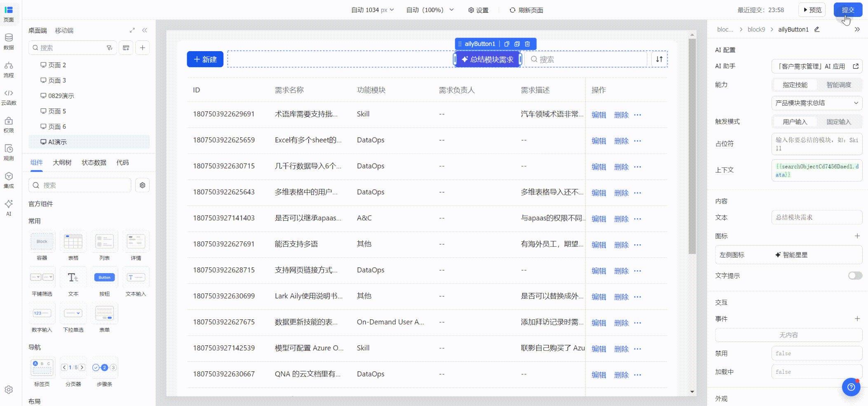The width and height of the screenshot is (868, 406).
Task: Open more actions for row 1807503922629691
Action: tap(638, 115)
